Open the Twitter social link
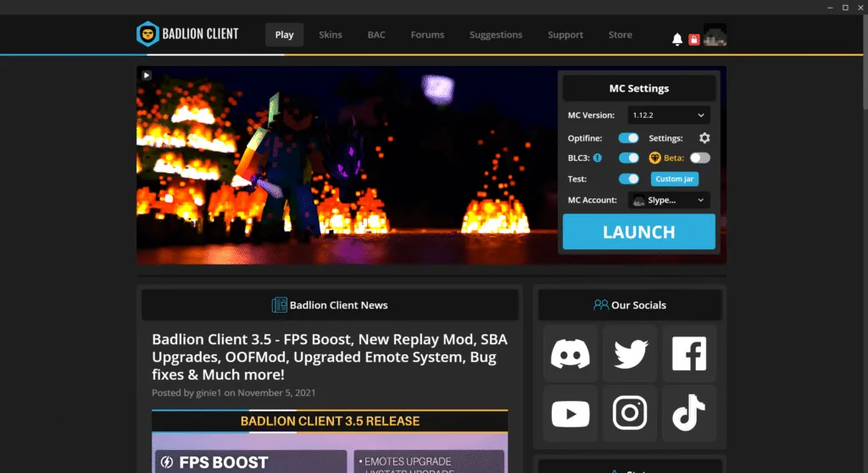868x473 pixels. 630,353
